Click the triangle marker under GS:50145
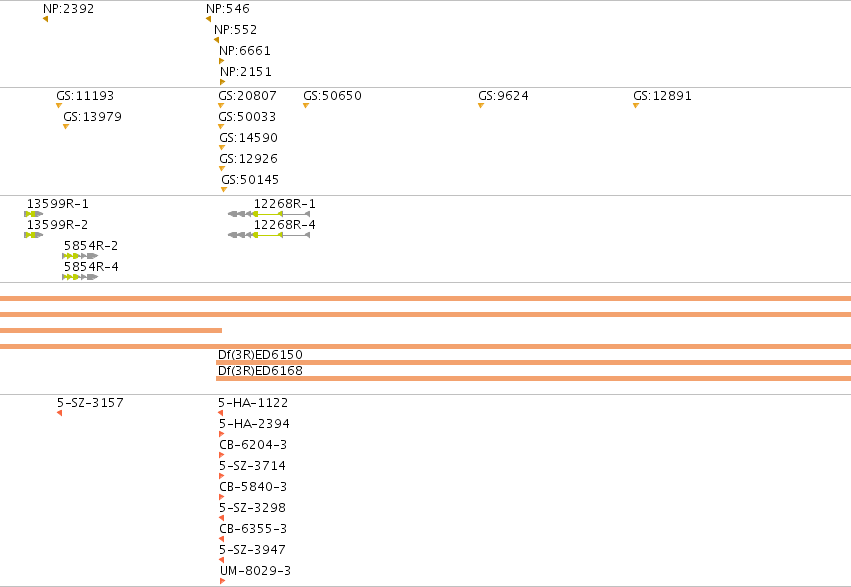 pos(224,190)
